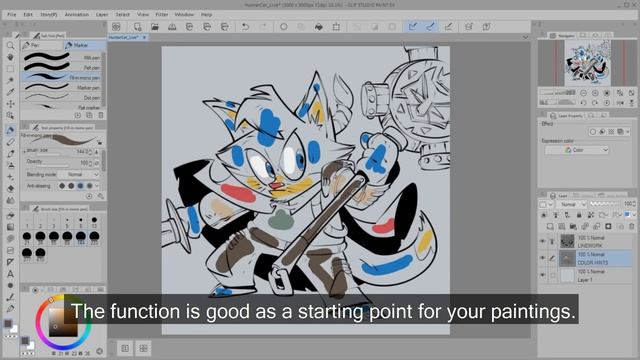Click Border effect circle icon in Layer Property
The width and height of the screenshot is (640, 360).
[593, 131]
